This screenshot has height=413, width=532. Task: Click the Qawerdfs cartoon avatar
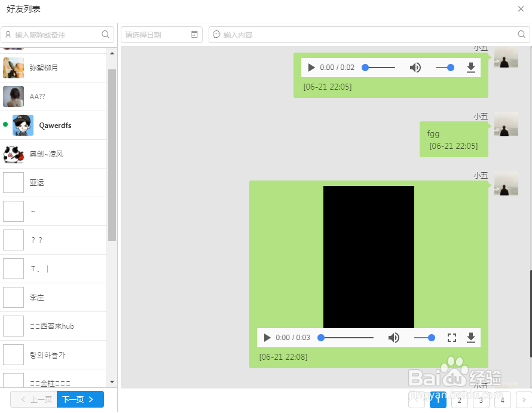(23, 126)
